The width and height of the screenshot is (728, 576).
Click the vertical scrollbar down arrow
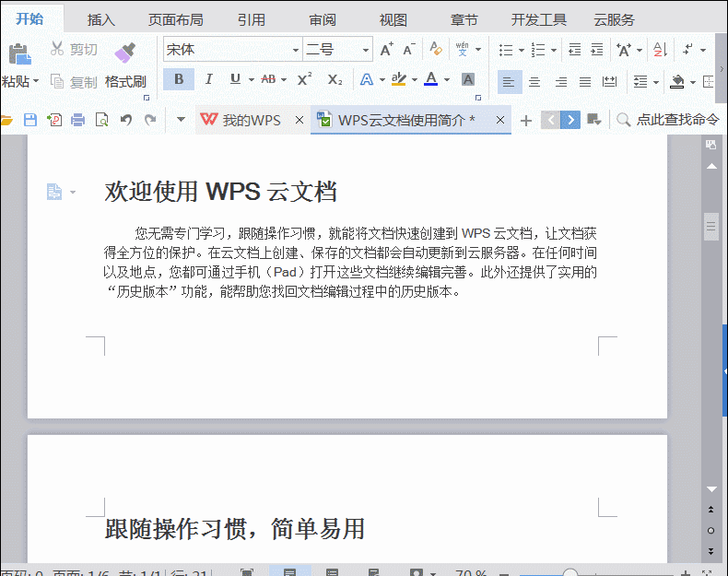711,489
